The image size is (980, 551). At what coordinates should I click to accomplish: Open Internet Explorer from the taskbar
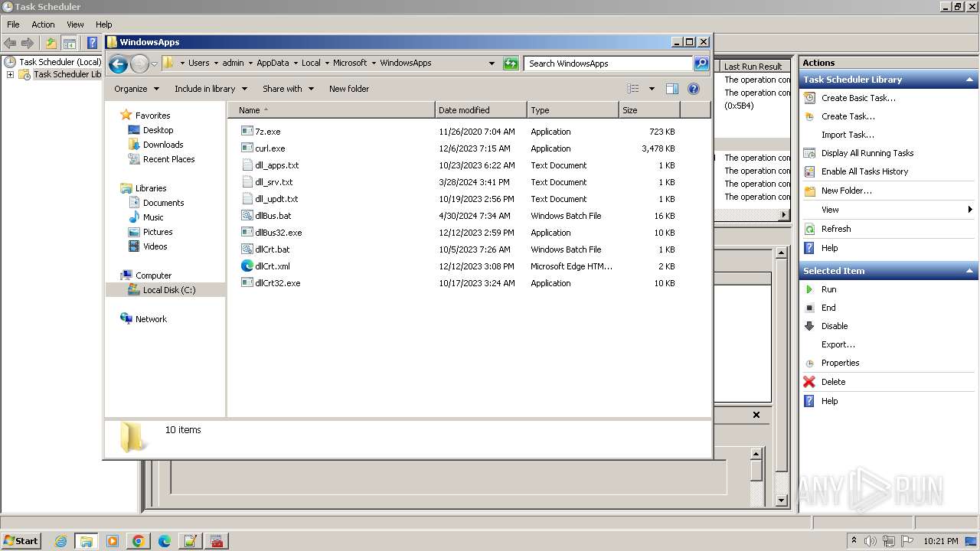pos(60,541)
